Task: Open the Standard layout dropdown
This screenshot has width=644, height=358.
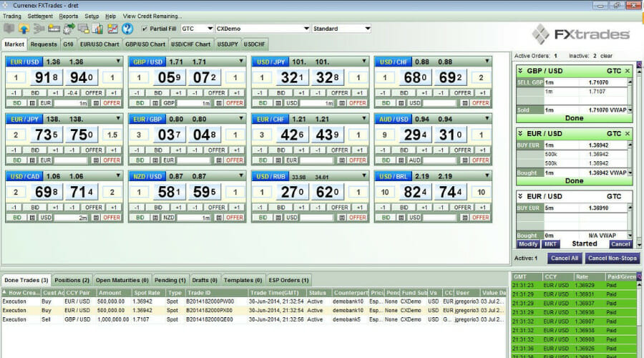Action: point(368,29)
